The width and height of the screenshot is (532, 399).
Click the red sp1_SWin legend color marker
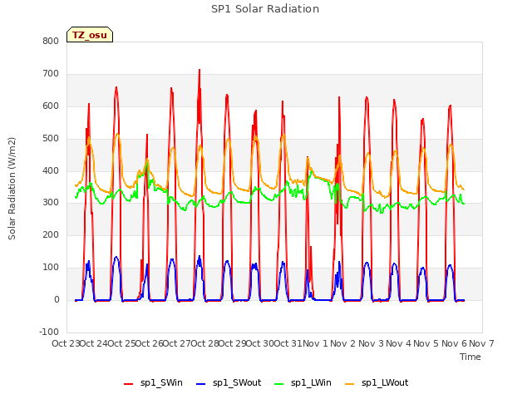tap(129, 384)
